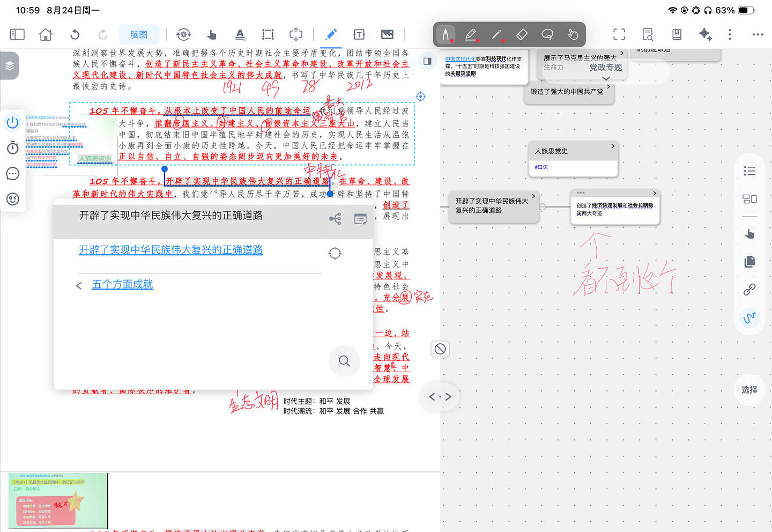This screenshot has height=532, width=772.
Task: Open the vertical three-dot menu
Action: [730, 34]
